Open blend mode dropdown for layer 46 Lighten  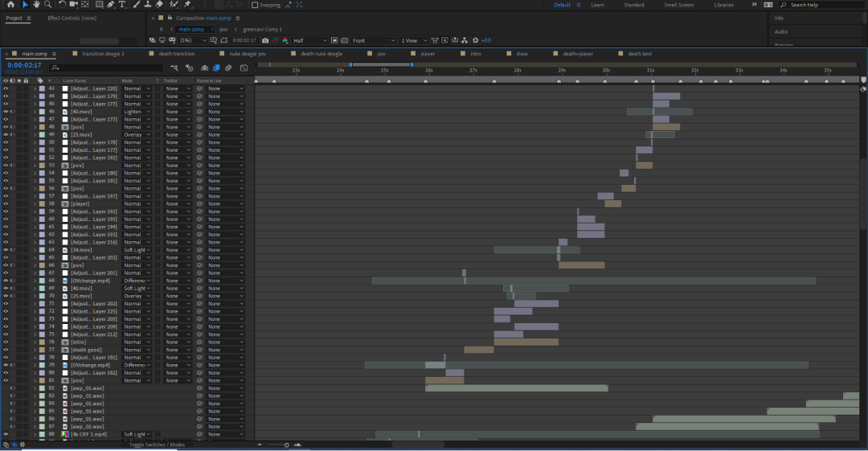coord(137,112)
